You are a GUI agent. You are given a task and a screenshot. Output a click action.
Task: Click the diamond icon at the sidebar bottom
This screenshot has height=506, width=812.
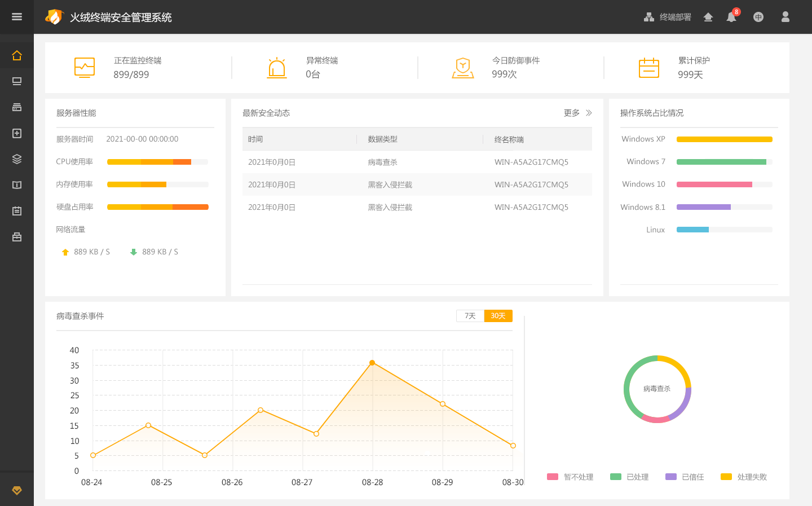(17, 490)
